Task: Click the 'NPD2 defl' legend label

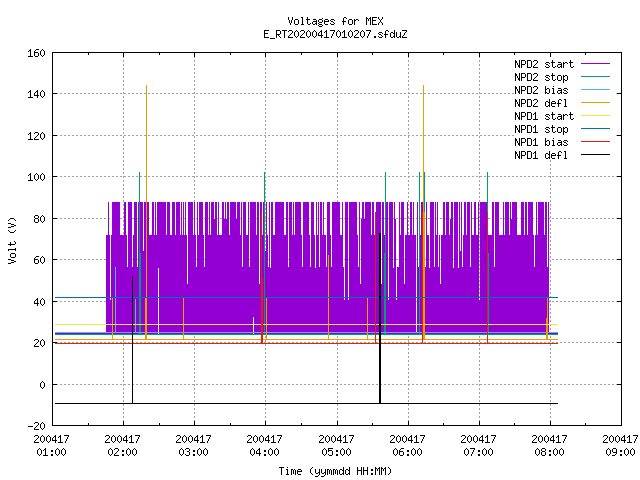Action: (x=541, y=103)
